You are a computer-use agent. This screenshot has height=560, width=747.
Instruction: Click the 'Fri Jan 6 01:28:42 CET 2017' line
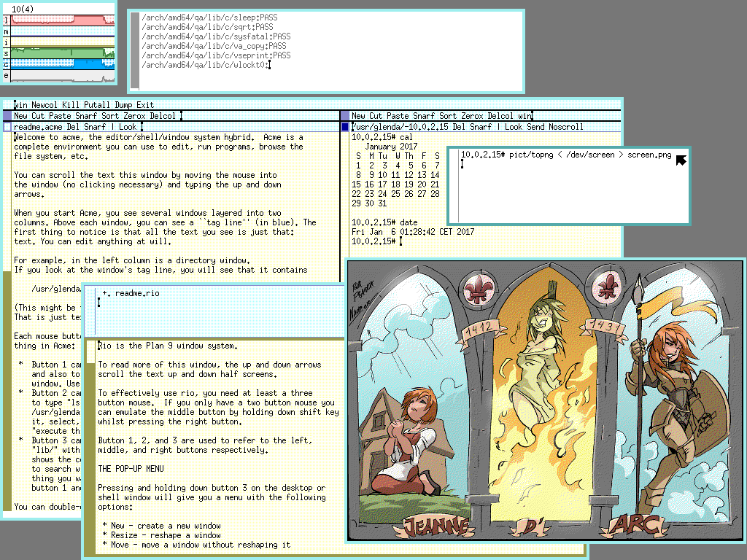pos(413,232)
